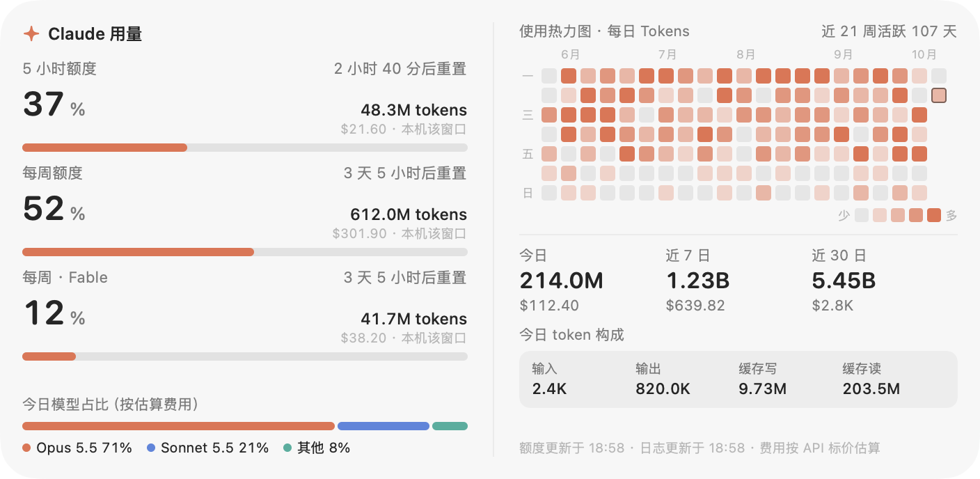
Task: Click the green 其他 segment of model bar
Action: tap(450, 426)
